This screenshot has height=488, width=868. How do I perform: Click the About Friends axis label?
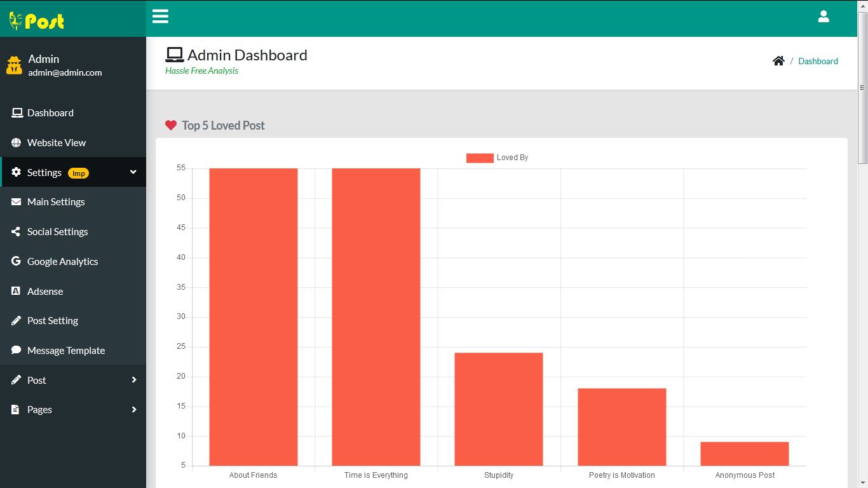[254, 475]
